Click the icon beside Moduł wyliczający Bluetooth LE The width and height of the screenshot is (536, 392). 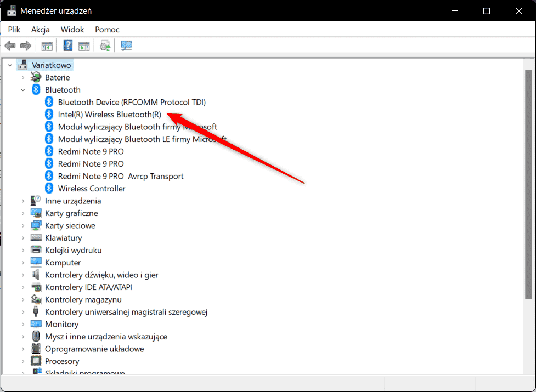[49, 139]
